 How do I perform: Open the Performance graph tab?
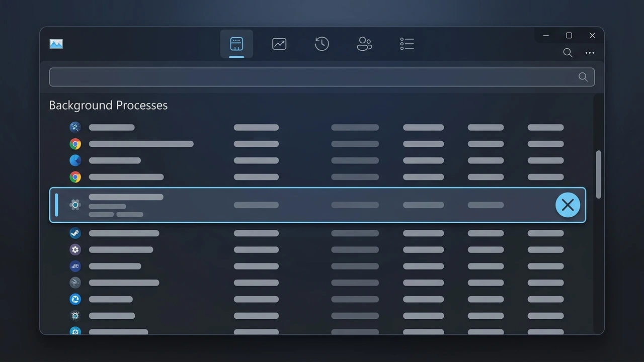[279, 44]
